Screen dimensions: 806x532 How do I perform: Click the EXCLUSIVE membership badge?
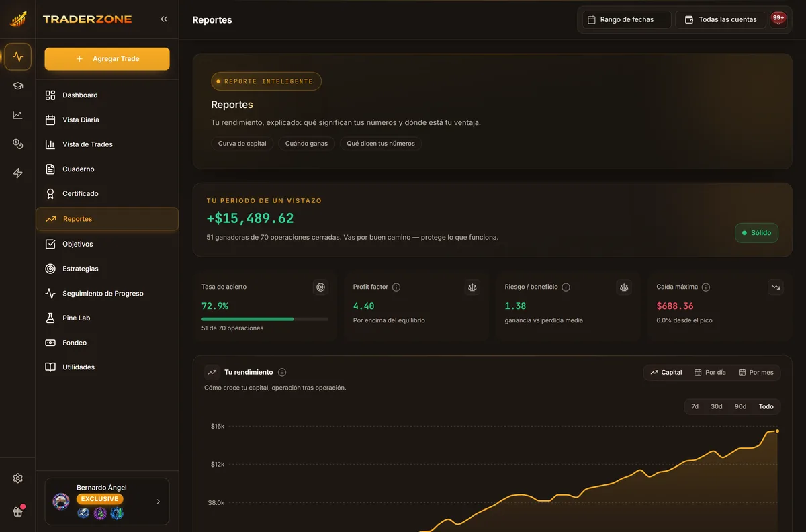(x=100, y=499)
